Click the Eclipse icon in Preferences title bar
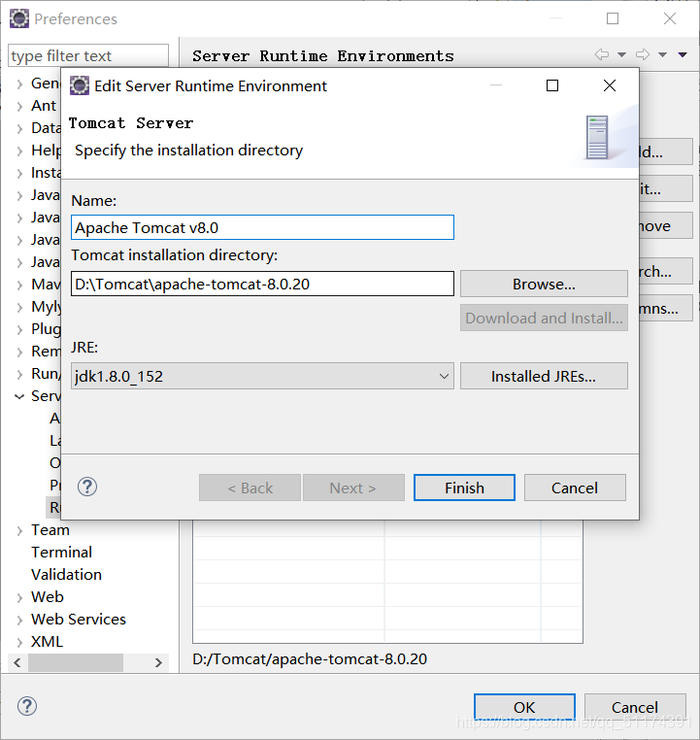Viewport: 700px width, 740px height. click(19, 18)
